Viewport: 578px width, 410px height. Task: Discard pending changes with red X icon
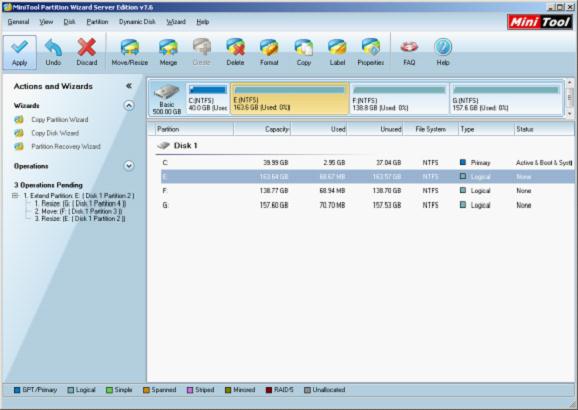point(87,47)
